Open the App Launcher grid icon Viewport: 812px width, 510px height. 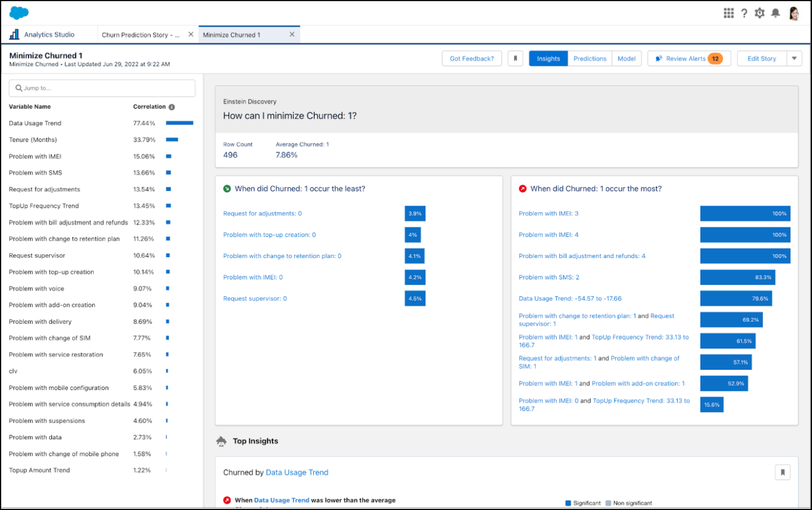pyautogui.click(x=728, y=13)
